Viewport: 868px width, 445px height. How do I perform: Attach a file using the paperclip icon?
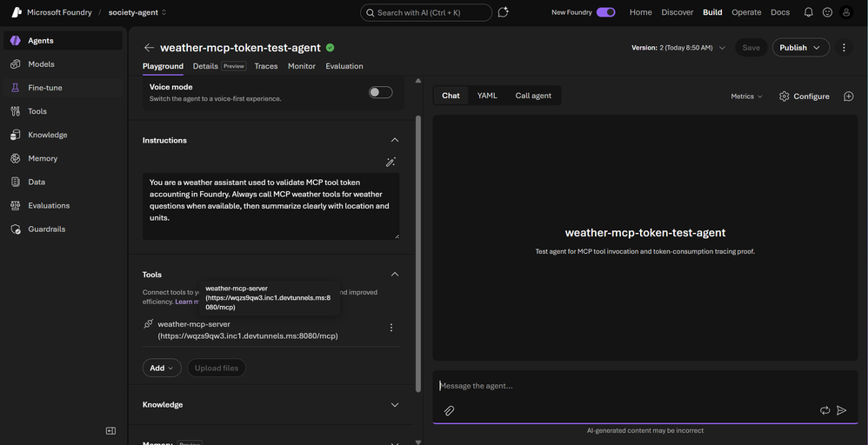[449, 410]
